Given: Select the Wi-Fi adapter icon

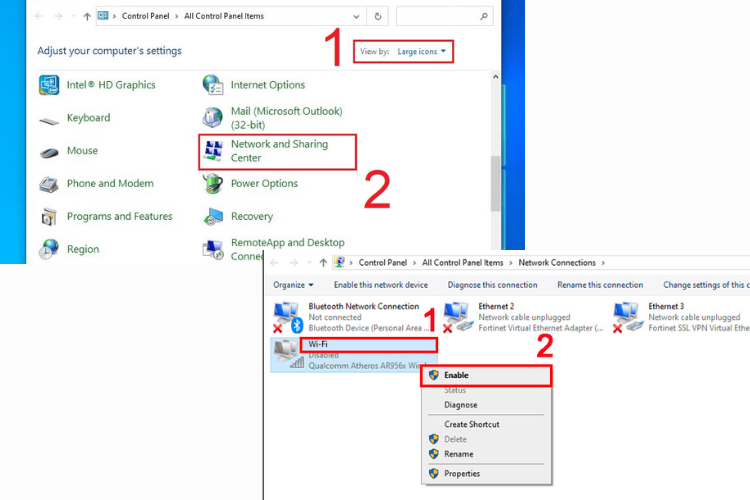Looking at the screenshot, I should point(288,354).
